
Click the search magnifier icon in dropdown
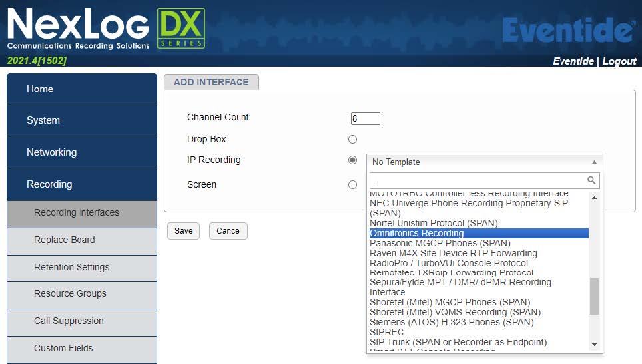pyautogui.click(x=591, y=180)
